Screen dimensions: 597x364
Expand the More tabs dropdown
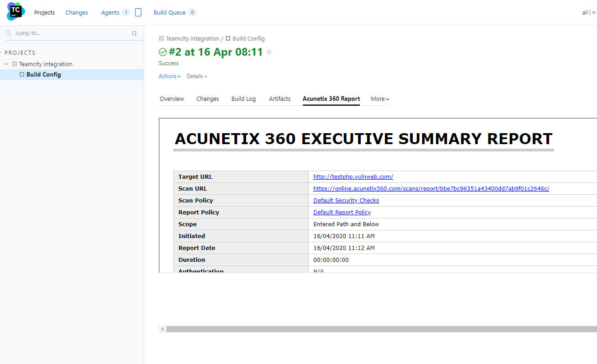(380, 99)
